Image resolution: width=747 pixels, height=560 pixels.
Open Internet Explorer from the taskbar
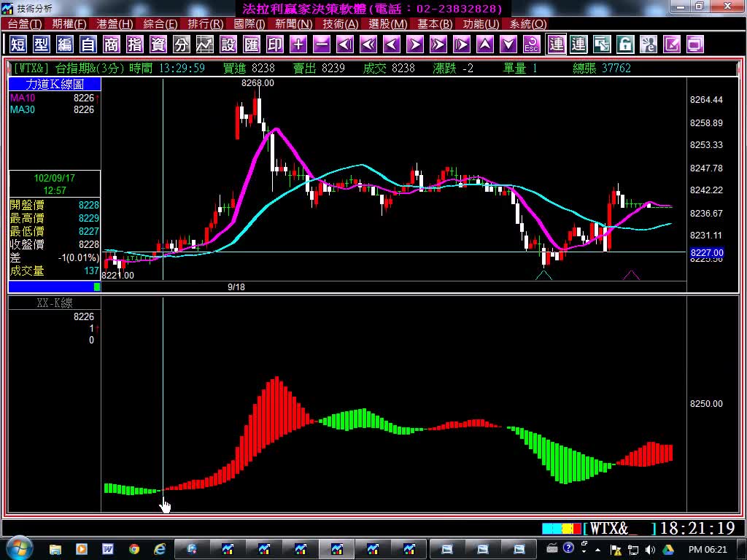(x=160, y=550)
